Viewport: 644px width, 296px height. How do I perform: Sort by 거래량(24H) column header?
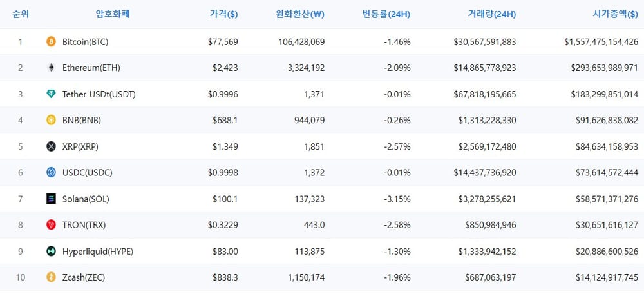pos(491,14)
